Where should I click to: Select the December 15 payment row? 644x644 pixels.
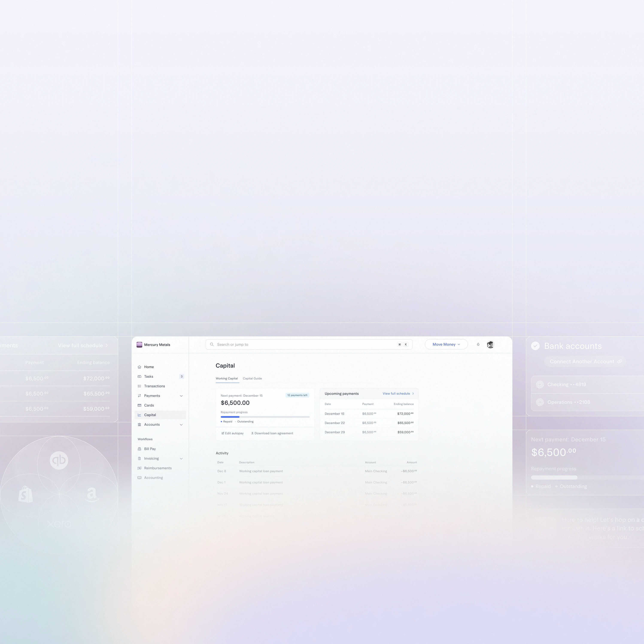click(369, 414)
